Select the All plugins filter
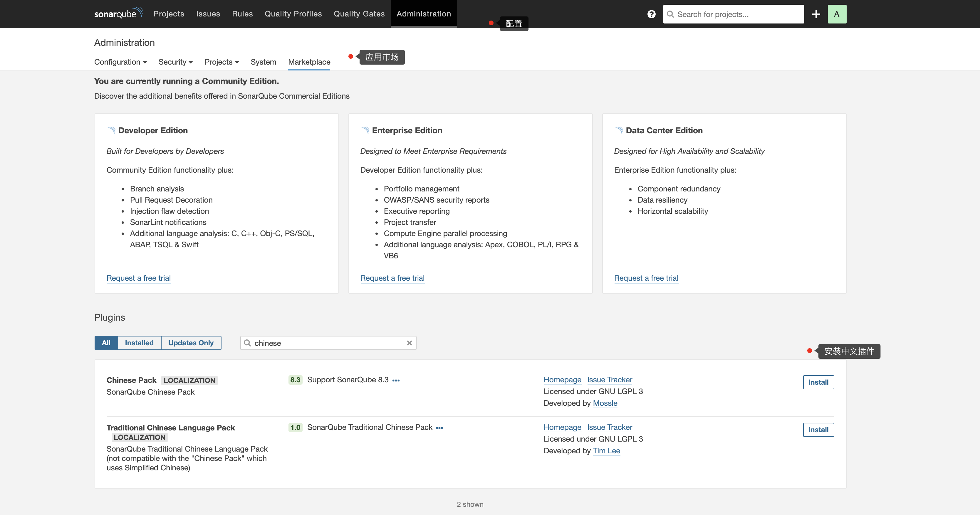The height and width of the screenshot is (515, 980). click(106, 343)
